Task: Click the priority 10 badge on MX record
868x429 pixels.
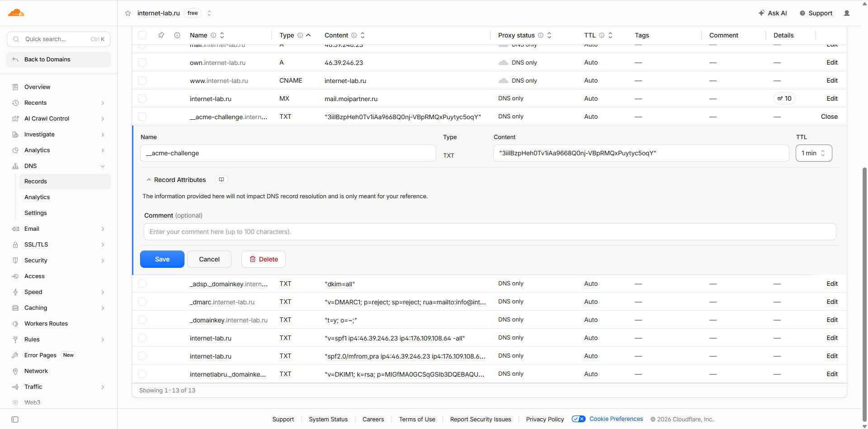Action: [x=784, y=98]
